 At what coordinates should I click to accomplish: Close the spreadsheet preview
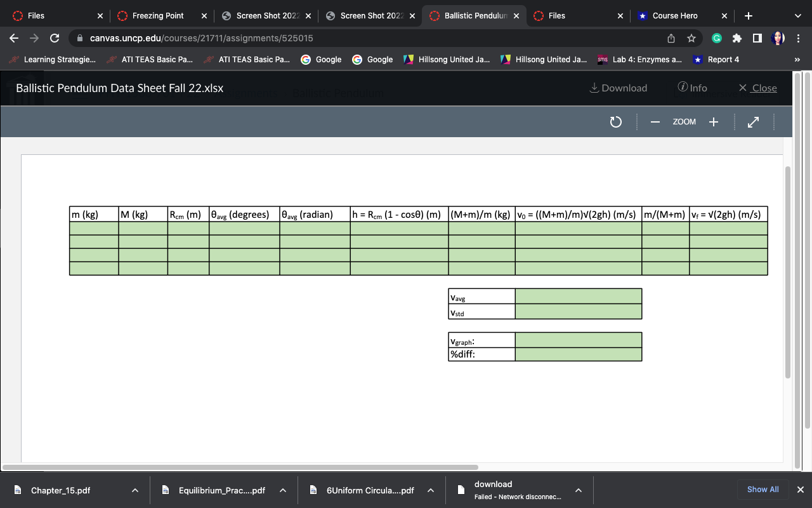pyautogui.click(x=757, y=88)
